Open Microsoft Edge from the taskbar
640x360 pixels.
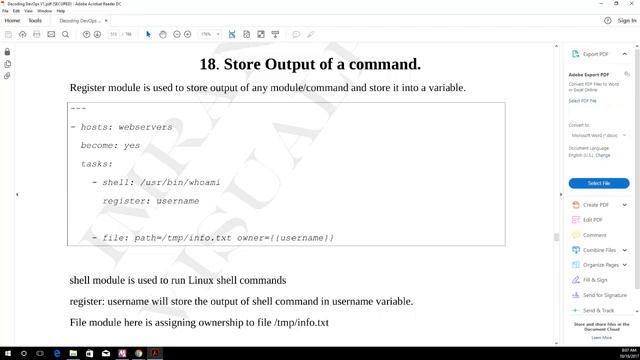57,353
